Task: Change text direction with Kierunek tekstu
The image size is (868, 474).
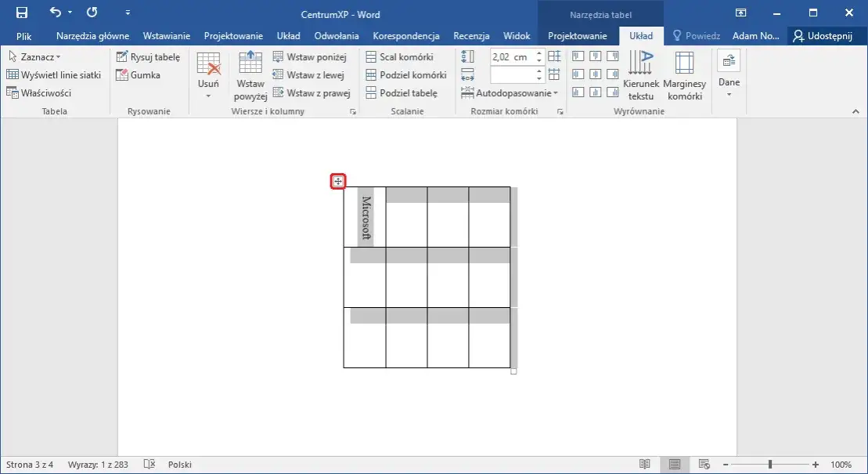Action: [640, 75]
